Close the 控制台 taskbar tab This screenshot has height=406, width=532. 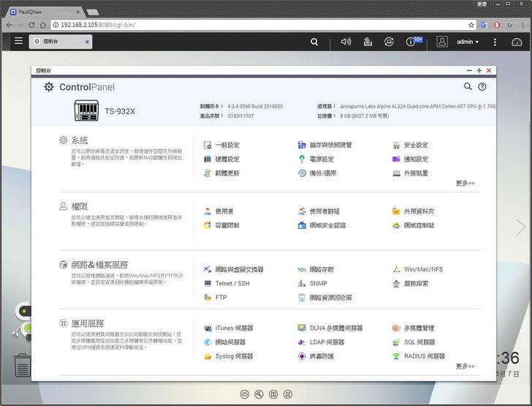[x=88, y=42]
